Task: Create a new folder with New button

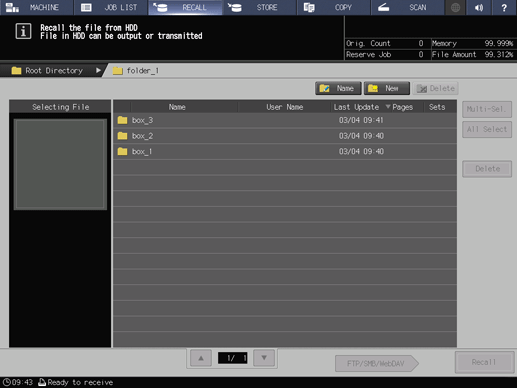Action: 387,88
